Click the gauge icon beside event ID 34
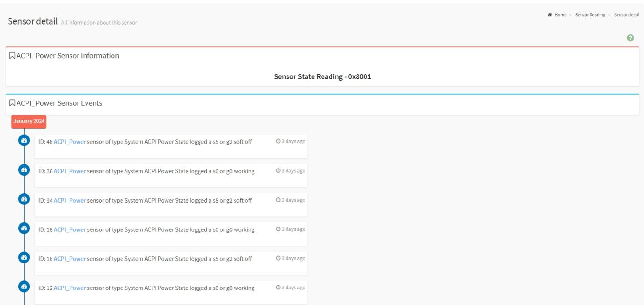644x305 pixels. 24,199
